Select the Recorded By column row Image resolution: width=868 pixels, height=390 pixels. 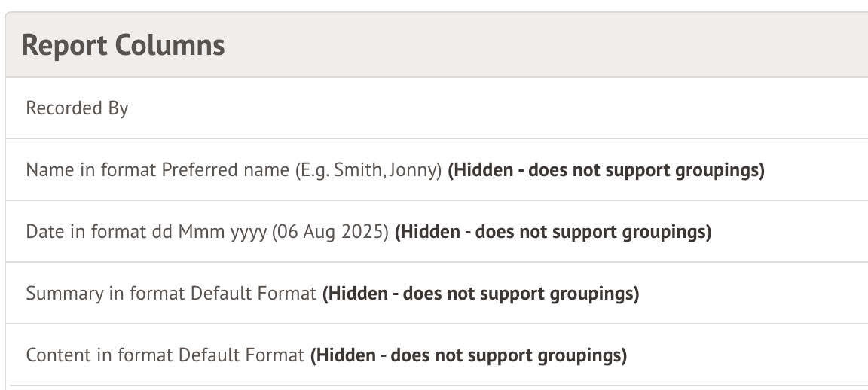(78, 108)
